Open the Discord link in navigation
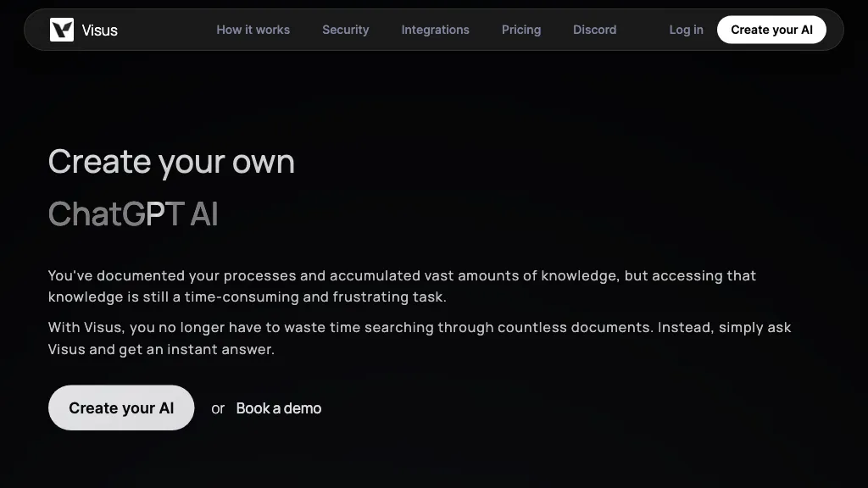The height and width of the screenshot is (488, 868). pos(594,30)
